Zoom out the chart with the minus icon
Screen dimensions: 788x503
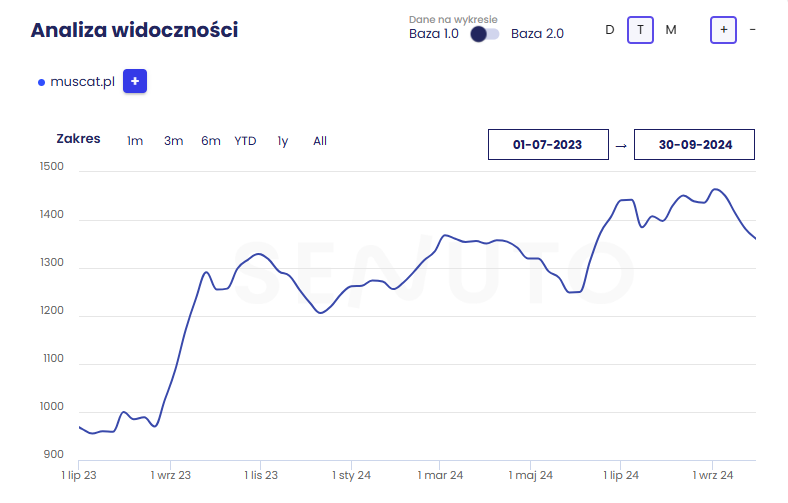tap(752, 30)
